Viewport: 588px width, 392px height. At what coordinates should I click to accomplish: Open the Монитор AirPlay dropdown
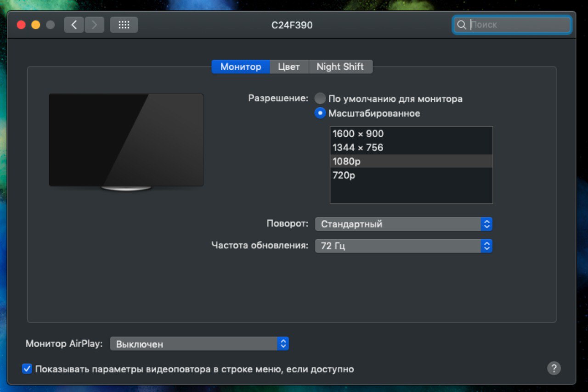(199, 343)
